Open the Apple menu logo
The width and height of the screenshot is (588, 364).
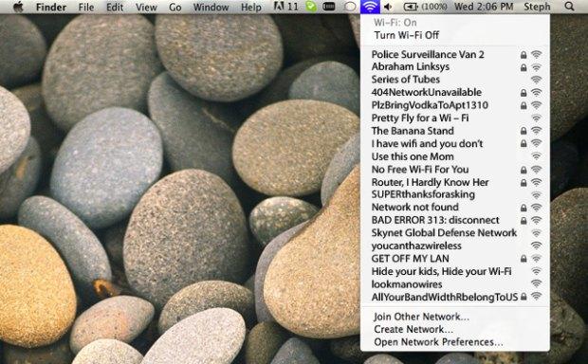coord(18,7)
